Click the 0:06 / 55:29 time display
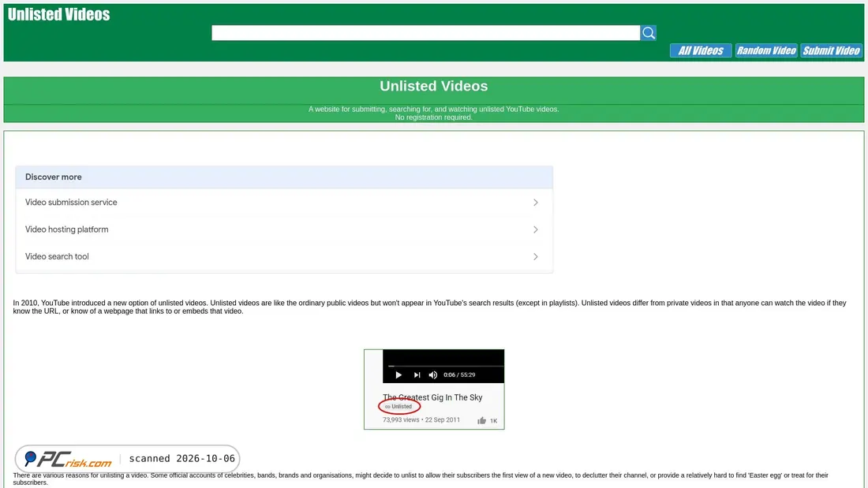The image size is (868, 488). click(x=459, y=374)
